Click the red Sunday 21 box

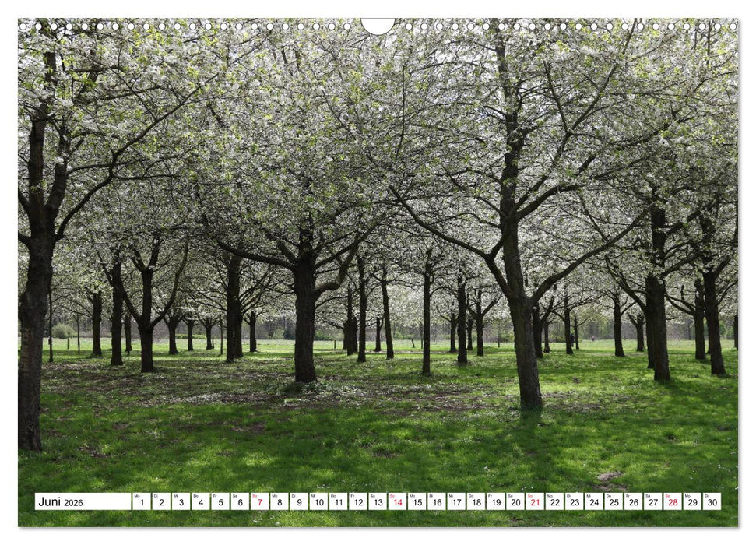point(534,501)
